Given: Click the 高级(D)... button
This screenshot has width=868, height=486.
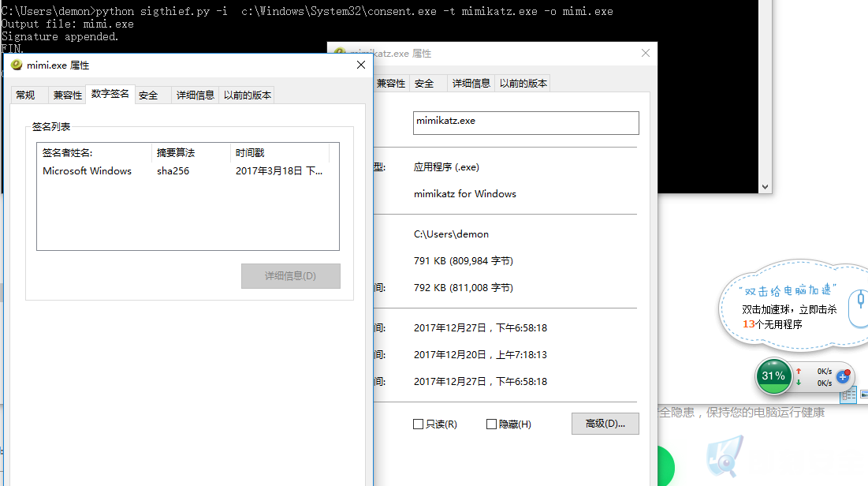Looking at the screenshot, I should (605, 424).
